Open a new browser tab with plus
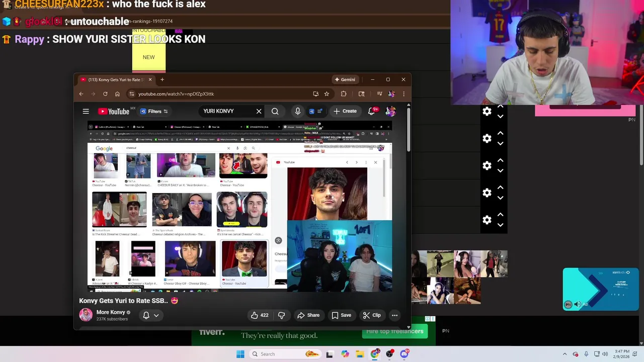Viewport: 644px width, 362px height. click(162, 79)
